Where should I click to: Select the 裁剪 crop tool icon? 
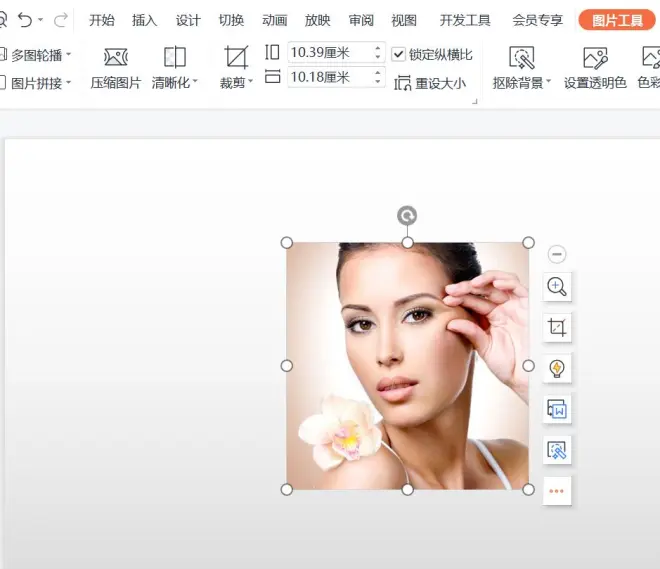click(x=236, y=58)
